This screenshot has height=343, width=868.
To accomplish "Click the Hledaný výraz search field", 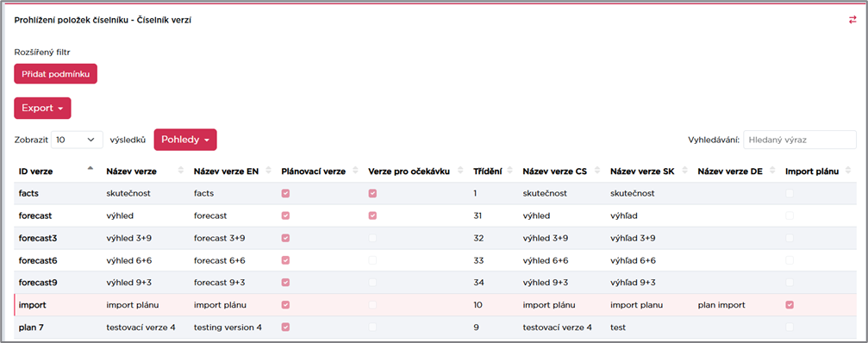I will coord(799,140).
